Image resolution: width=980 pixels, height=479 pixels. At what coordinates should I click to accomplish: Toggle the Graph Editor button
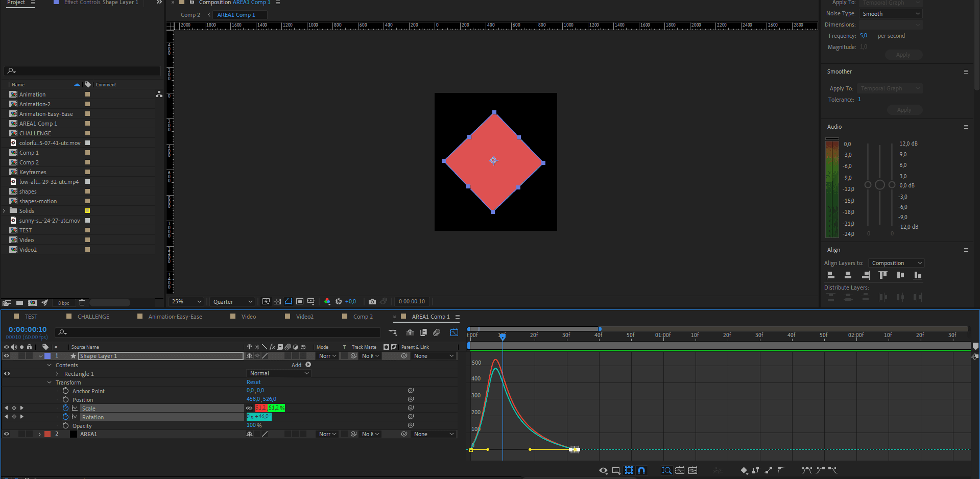pos(454,332)
